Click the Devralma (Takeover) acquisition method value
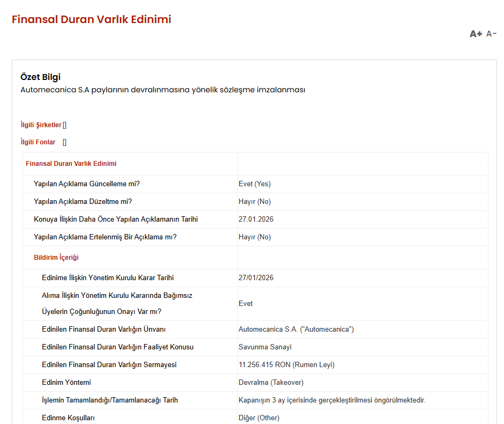The image size is (504, 424). (271, 383)
